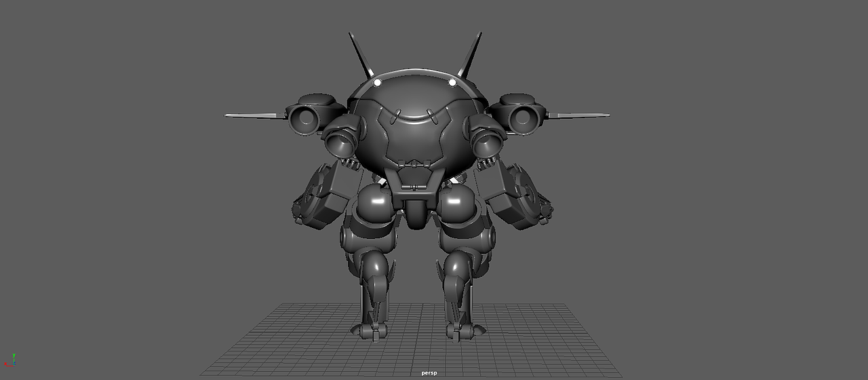Screen dimensions: 868x380
Task: Select the right white head light
Action: click(x=452, y=83)
